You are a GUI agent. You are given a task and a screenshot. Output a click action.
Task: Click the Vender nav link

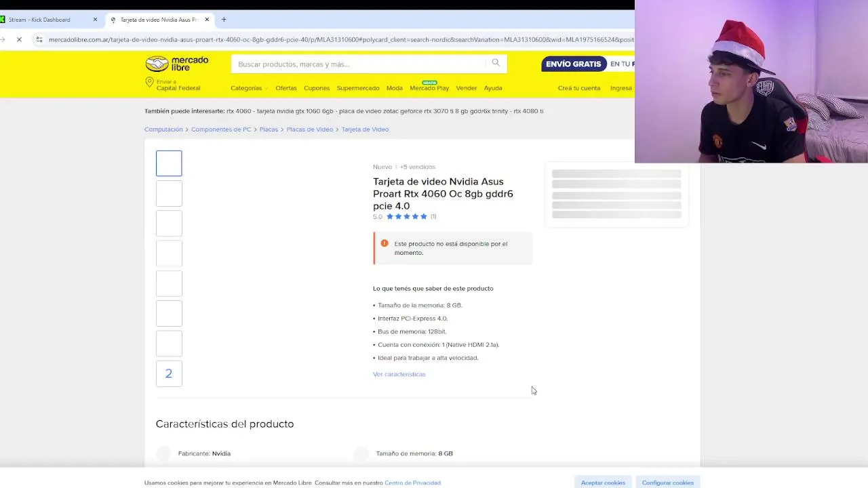(x=467, y=88)
